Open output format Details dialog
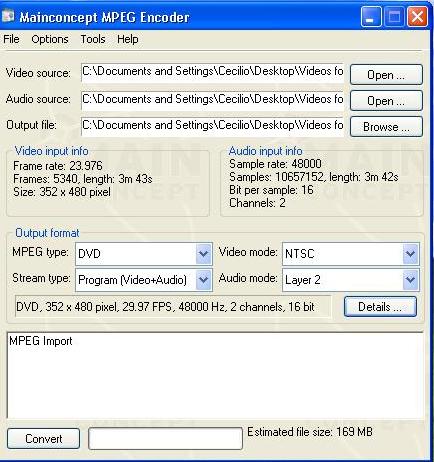This screenshot has height=462, width=434. point(380,307)
